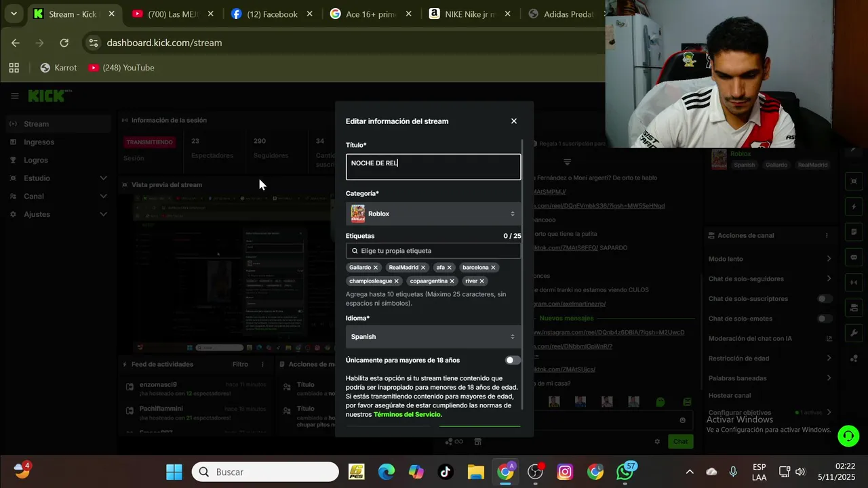This screenshot has height=488, width=868.
Task: Open Instagram from the taskbar
Action: [565, 472]
